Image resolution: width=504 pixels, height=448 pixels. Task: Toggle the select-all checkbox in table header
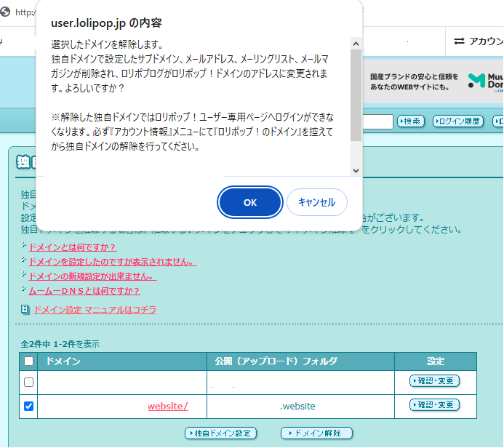(28, 361)
